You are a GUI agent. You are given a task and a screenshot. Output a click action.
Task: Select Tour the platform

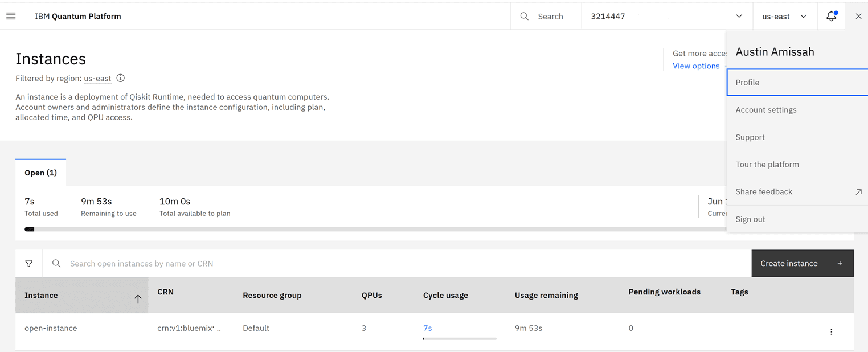(x=797, y=165)
